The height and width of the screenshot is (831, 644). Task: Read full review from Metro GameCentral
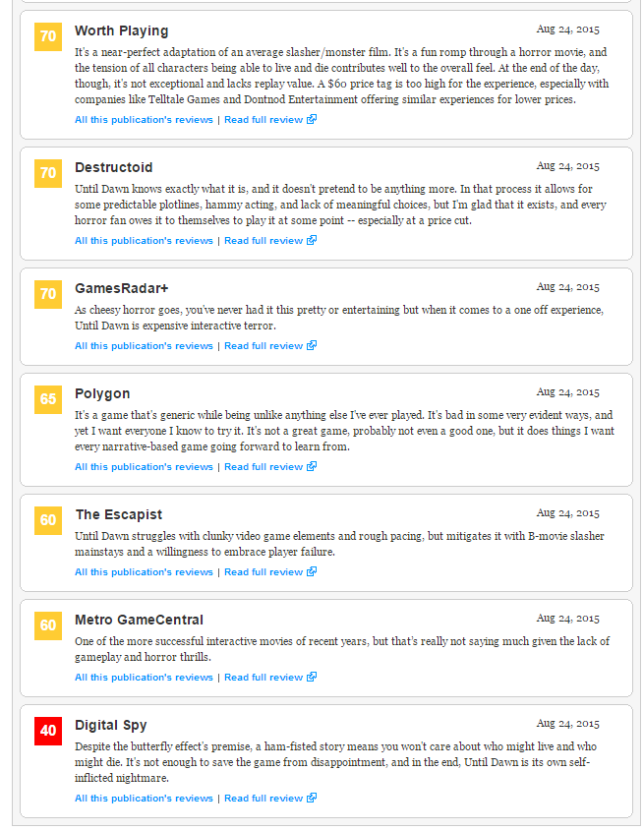263,677
